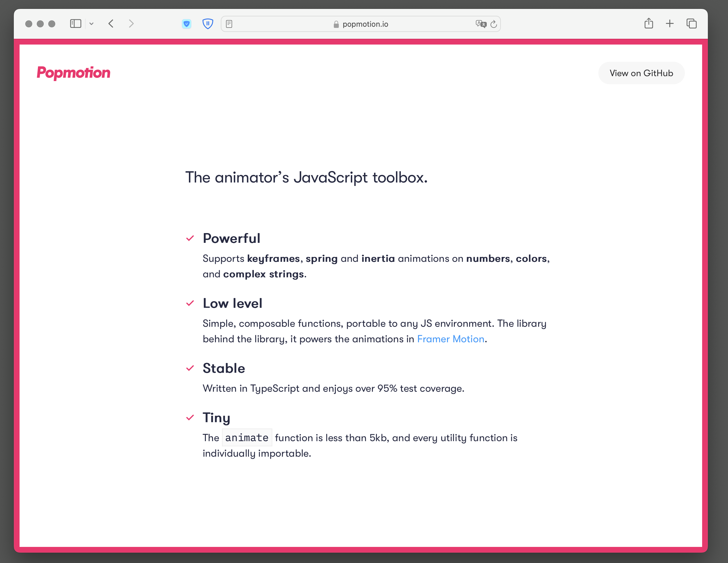
Task: Open the Framer Motion link
Action: [450, 339]
